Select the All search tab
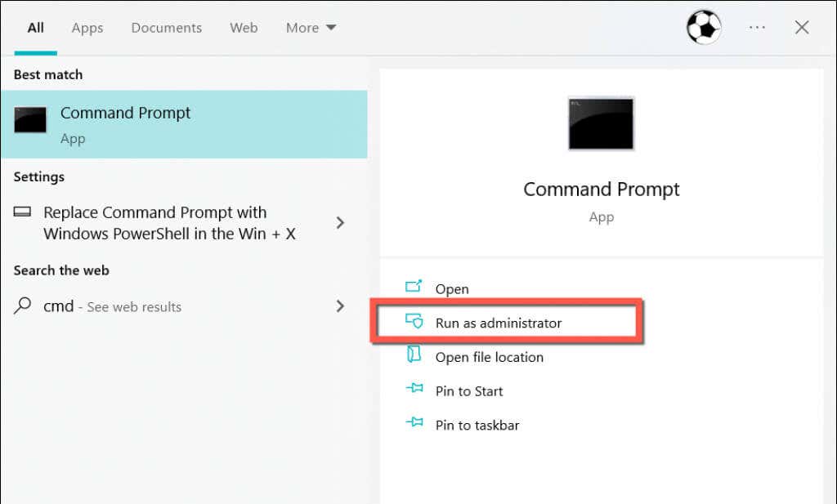This screenshot has width=837, height=504. 35,28
